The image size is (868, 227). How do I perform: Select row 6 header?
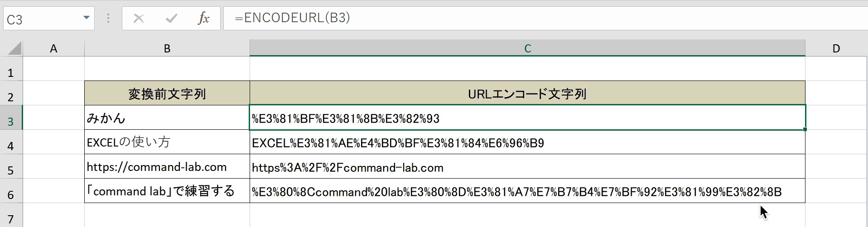pyautogui.click(x=11, y=194)
